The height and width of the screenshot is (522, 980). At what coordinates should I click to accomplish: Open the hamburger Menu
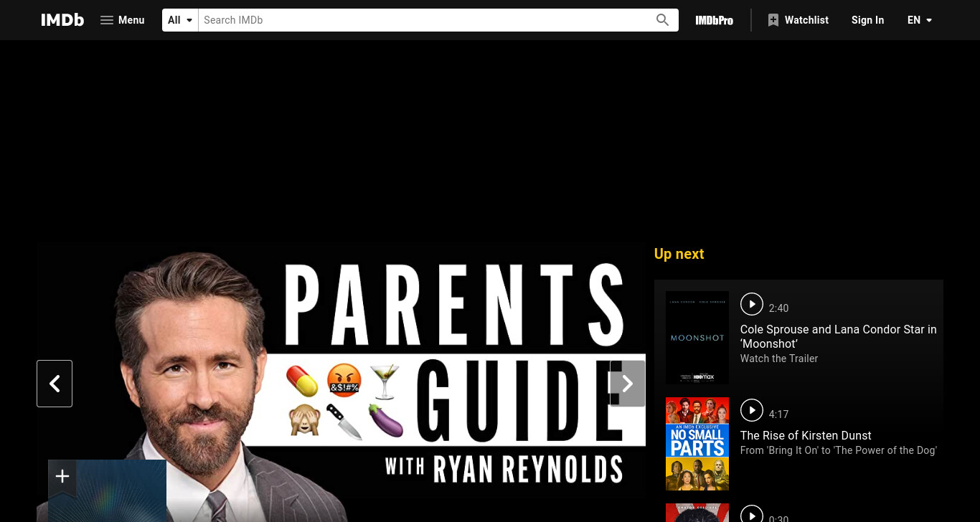pyautogui.click(x=122, y=20)
